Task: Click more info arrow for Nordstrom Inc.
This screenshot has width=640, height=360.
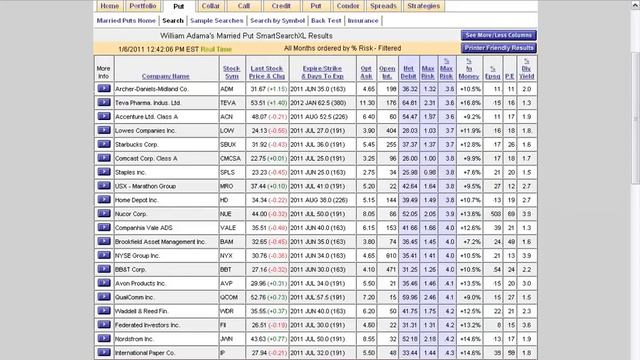Action: 104,338
